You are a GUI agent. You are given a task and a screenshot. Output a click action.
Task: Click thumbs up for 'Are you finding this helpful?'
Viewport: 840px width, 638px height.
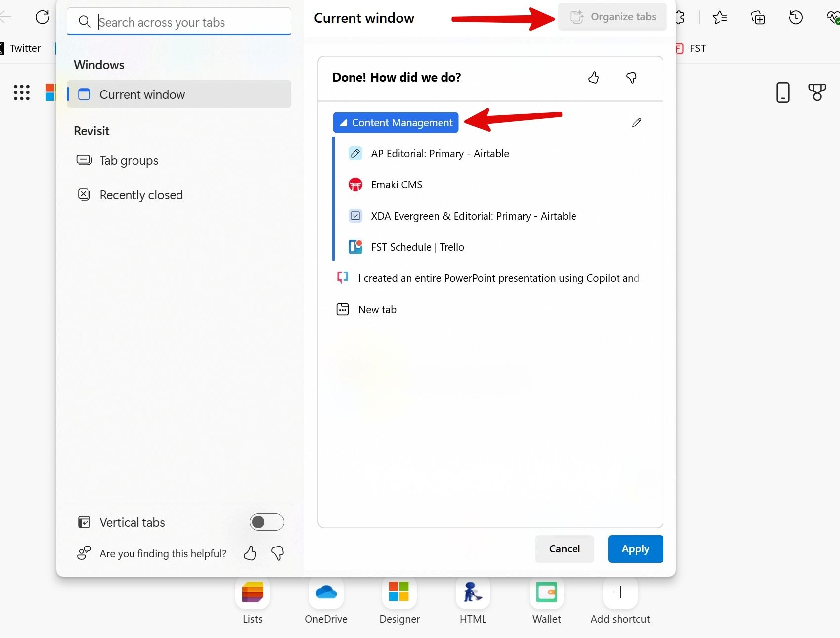[x=250, y=553]
